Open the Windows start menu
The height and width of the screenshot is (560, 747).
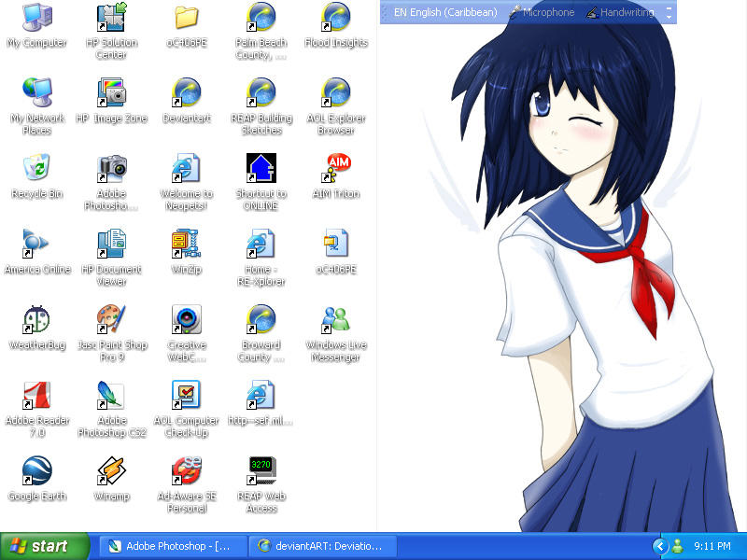coord(45,546)
